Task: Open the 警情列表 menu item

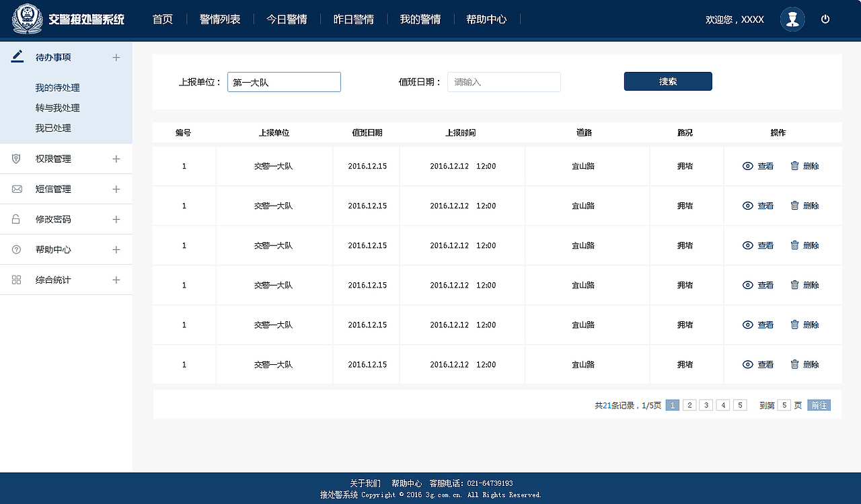Action: coord(220,19)
